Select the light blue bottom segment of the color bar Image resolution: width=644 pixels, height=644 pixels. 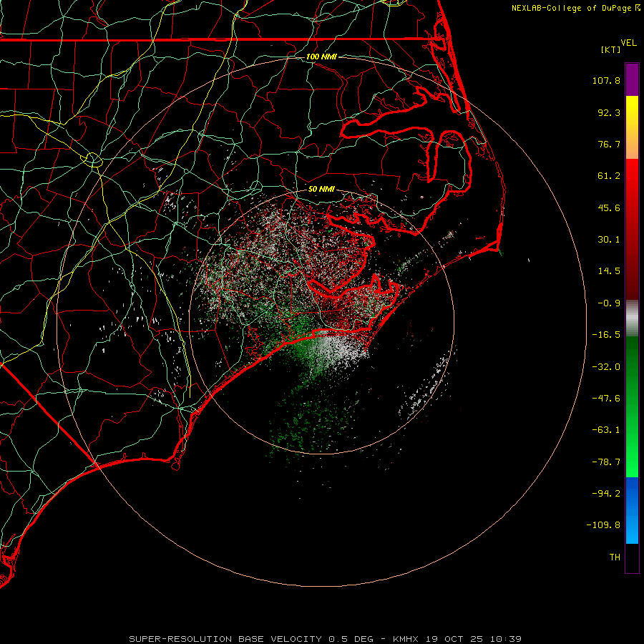[x=632, y=528]
